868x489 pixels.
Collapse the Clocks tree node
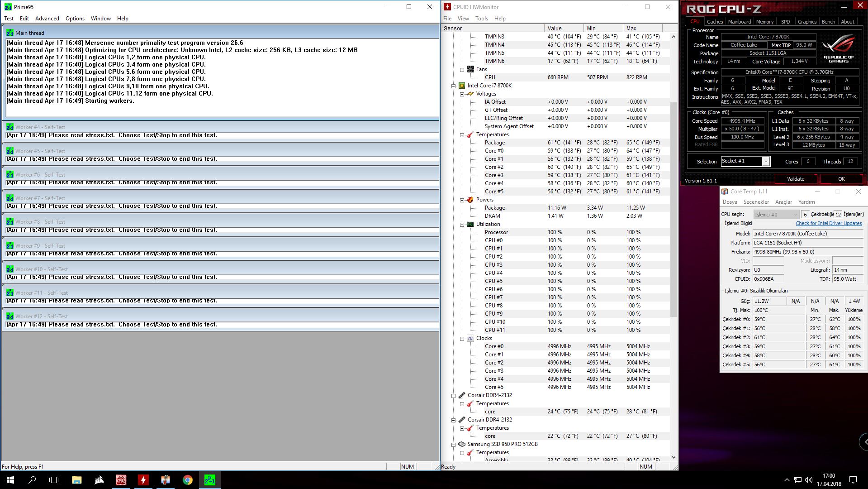pyautogui.click(x=462, y=338)
